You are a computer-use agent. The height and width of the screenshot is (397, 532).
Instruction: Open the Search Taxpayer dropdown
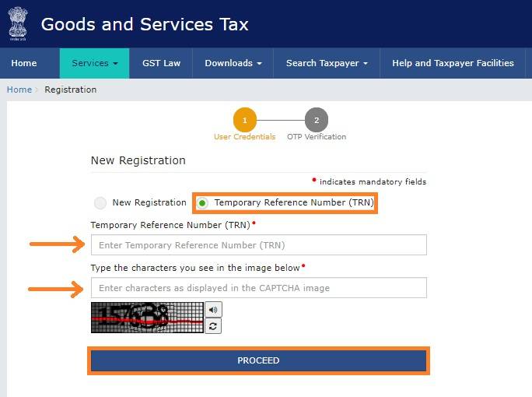[327, 63]
